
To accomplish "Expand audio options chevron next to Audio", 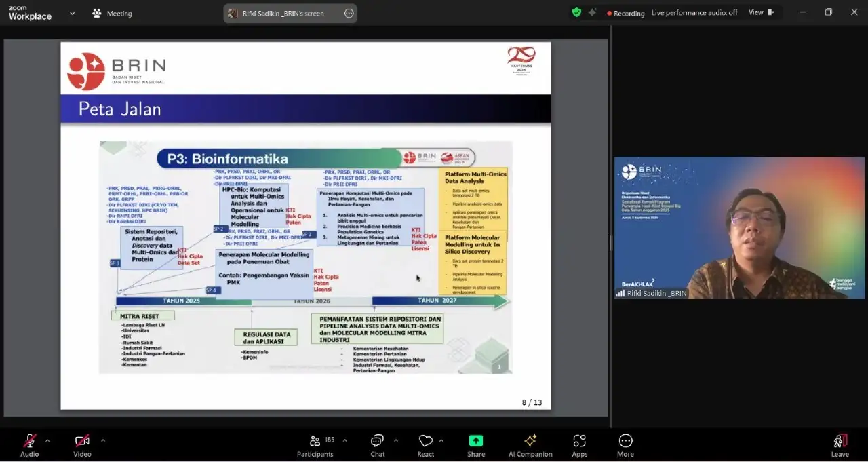I will pyautogui.click(x=47, y=440).
